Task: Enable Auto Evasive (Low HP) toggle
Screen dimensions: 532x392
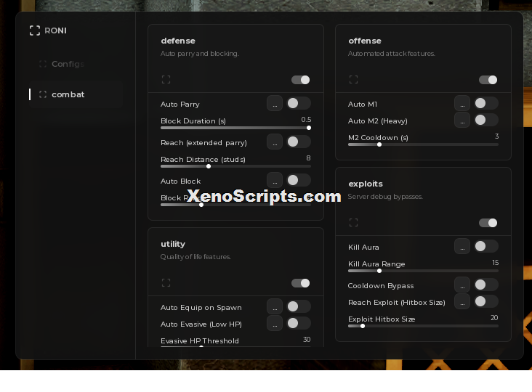Action: click(299, 323)
